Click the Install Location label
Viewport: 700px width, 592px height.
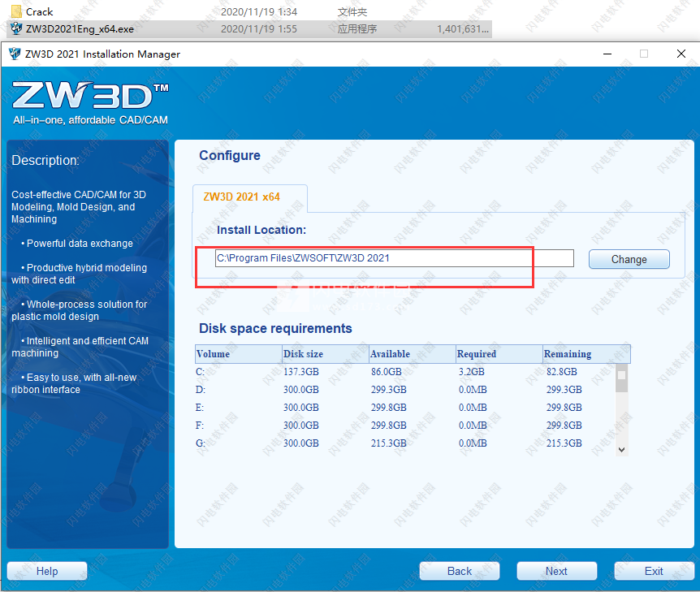tap(261, 230)
